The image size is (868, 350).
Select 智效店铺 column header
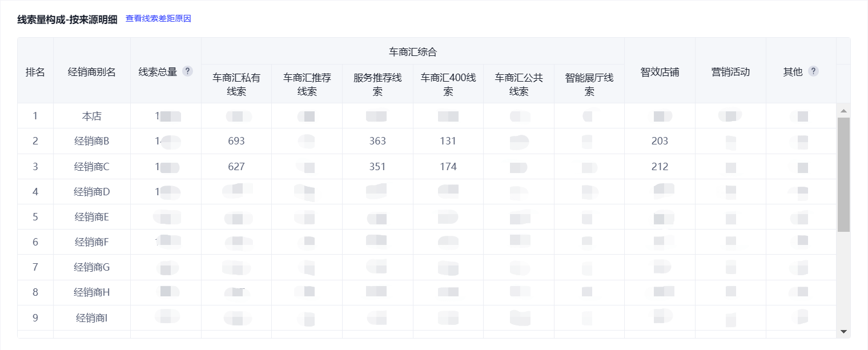(660, 72)
